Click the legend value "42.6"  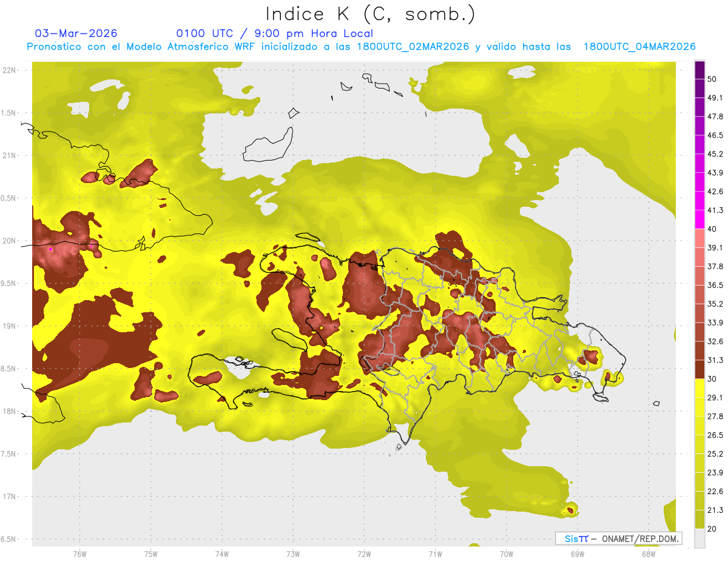pyautogui.click(x=715, y=192)
